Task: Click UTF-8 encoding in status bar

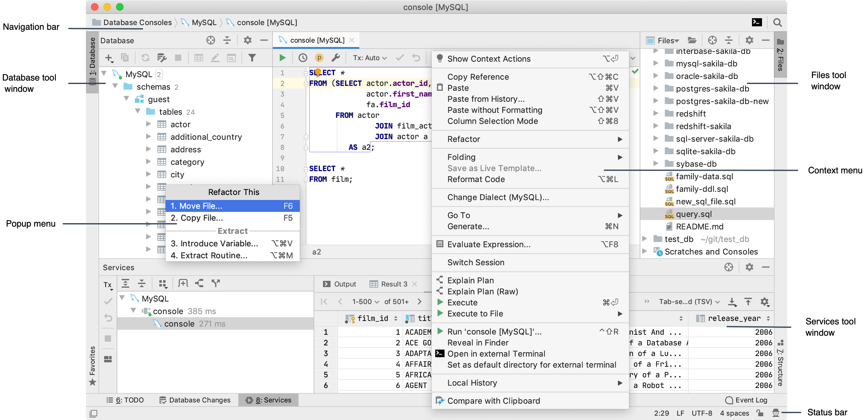Action: (x=702, y=413)
